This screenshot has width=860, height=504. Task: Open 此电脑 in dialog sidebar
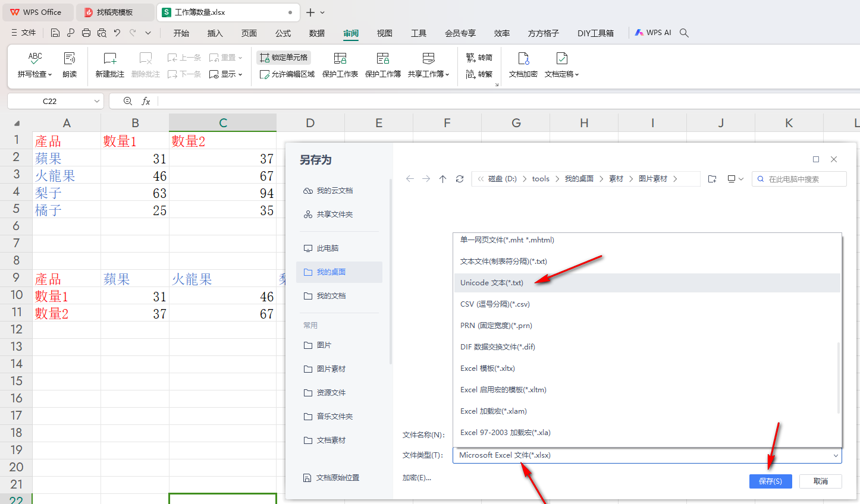point(339,248)
